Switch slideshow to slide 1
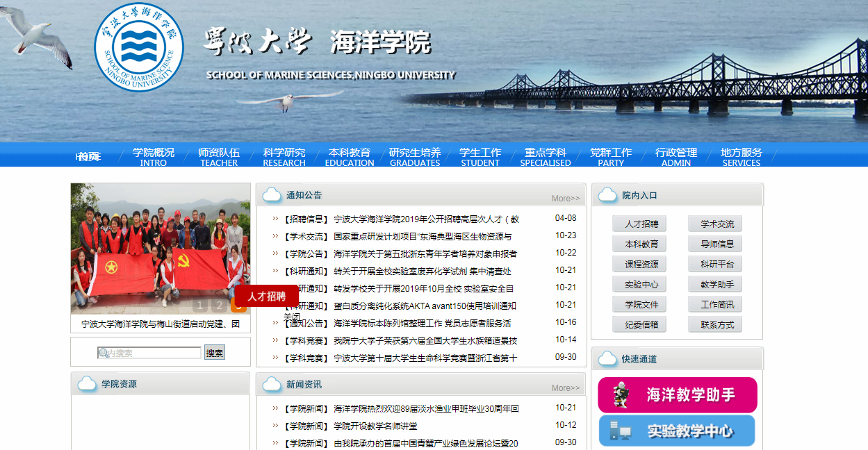This screenshot has width=868, height=450. (200, 306)
